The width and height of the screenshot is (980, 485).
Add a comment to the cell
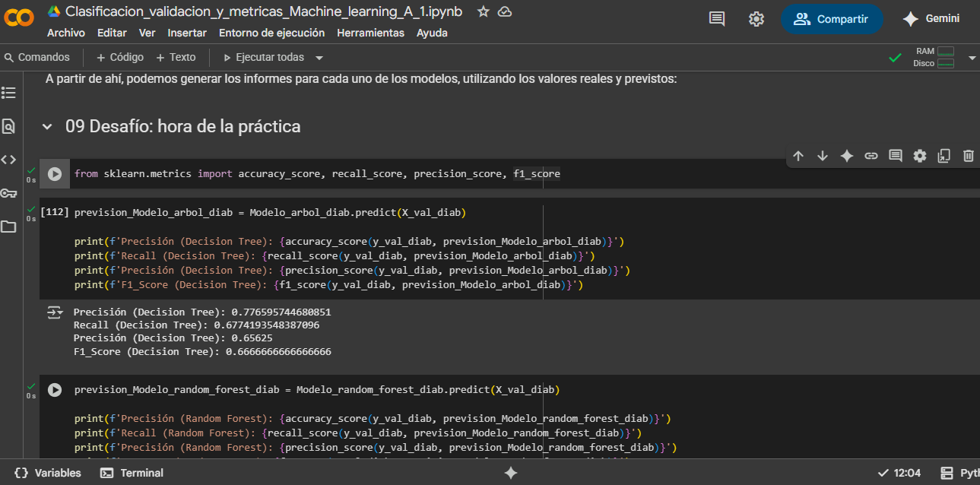896,156
